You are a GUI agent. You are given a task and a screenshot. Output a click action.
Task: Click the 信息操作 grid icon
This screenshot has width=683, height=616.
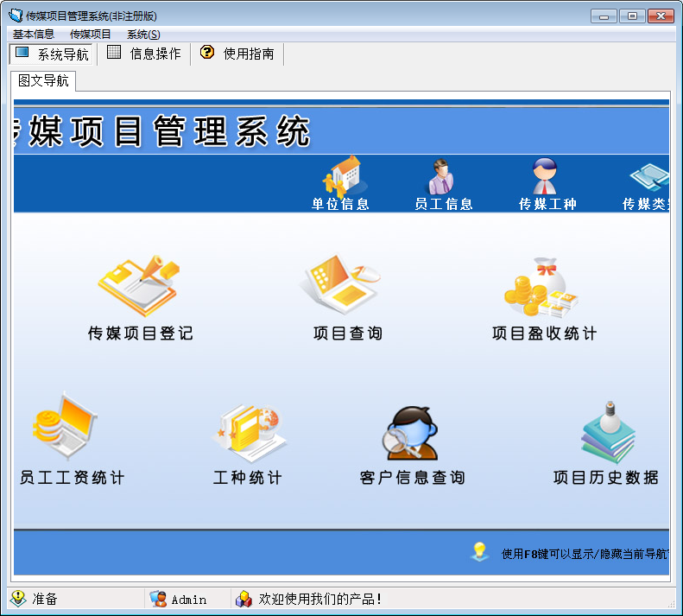(x=114, y=52)
